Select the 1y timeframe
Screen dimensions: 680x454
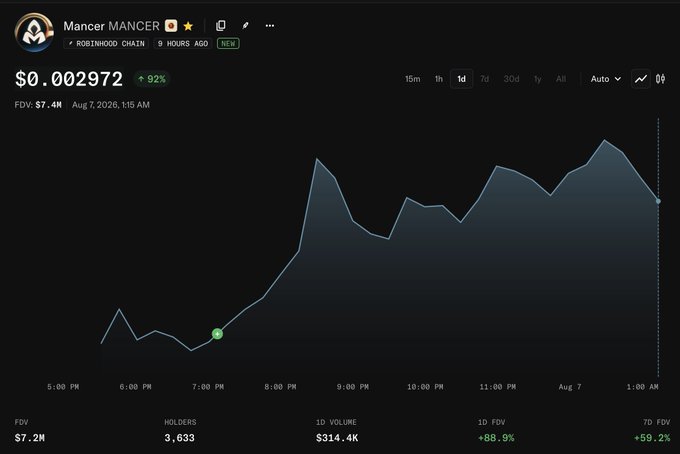point(537,79)
